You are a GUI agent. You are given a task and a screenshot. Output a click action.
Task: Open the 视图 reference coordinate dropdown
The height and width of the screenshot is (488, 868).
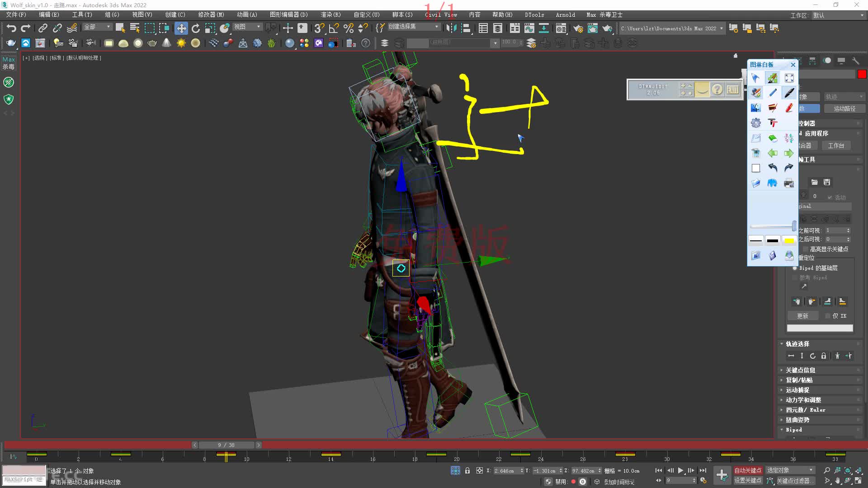pos(247,27)
